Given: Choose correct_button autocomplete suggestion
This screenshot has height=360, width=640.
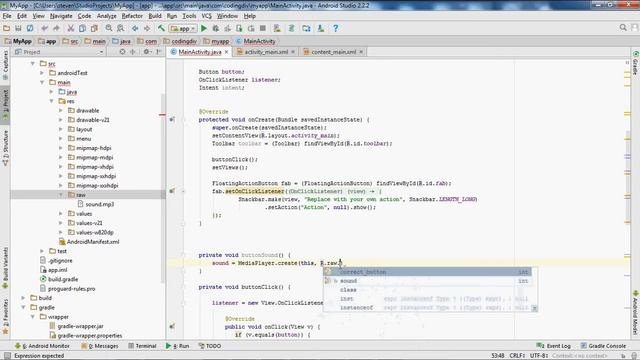Looking at the screenshot, I should pos(427,272).
